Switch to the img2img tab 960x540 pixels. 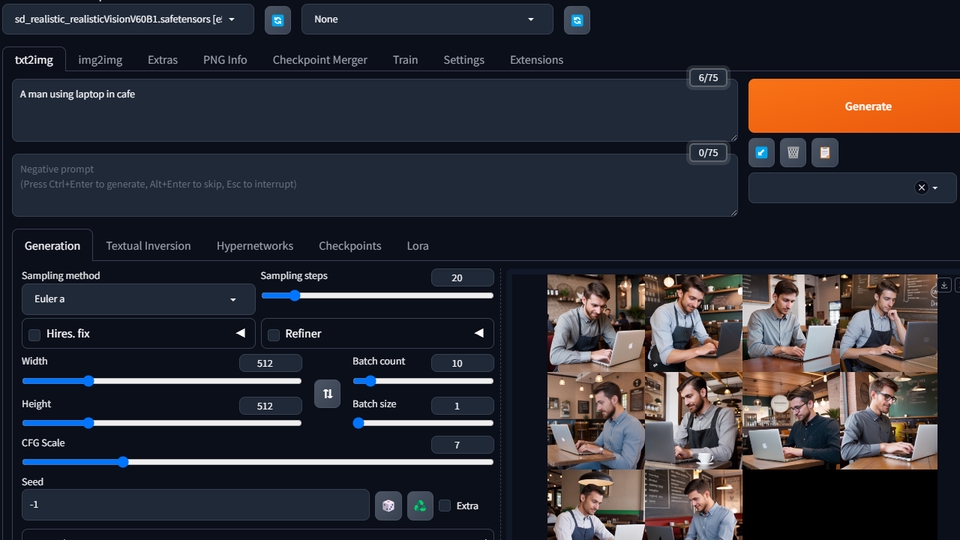tap(100, 60)
